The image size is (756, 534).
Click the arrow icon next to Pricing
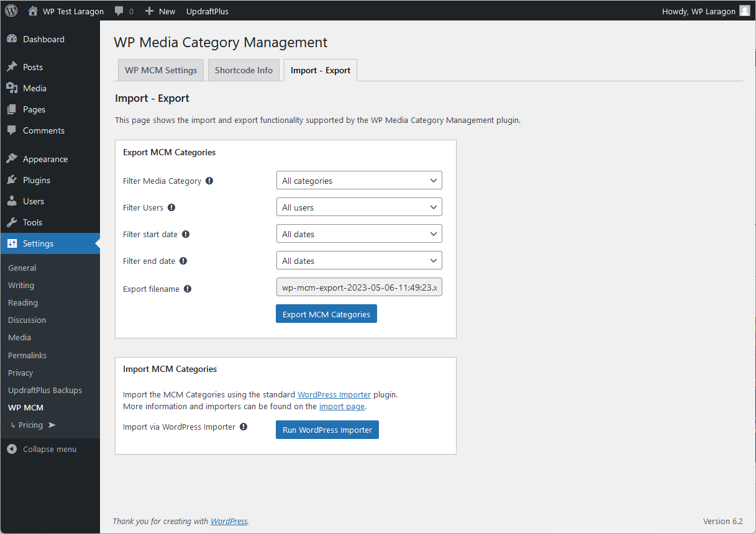point(52,425)
